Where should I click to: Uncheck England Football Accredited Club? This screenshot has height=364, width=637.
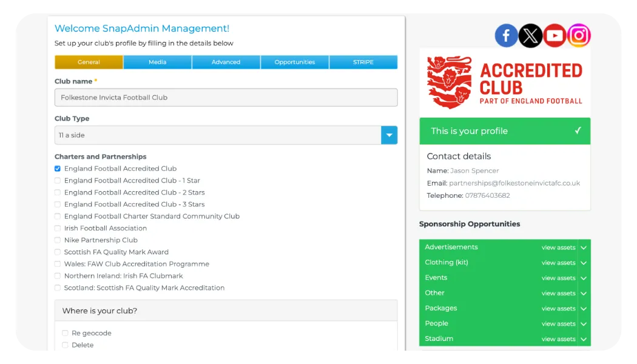(x=58, y=169)
